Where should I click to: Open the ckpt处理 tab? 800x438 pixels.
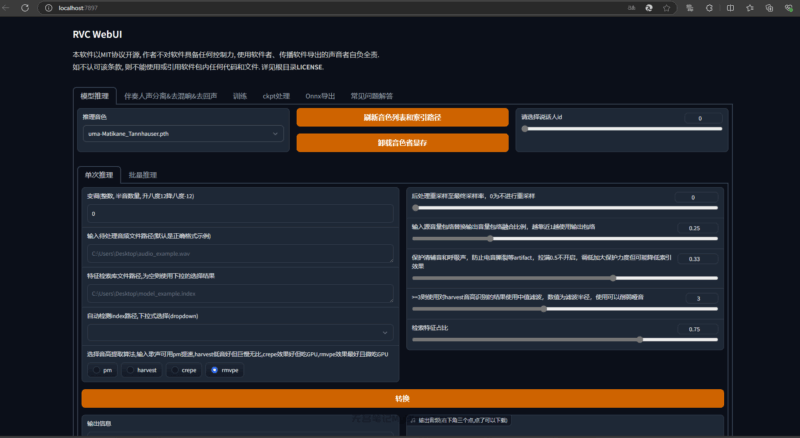click(275, 96)
